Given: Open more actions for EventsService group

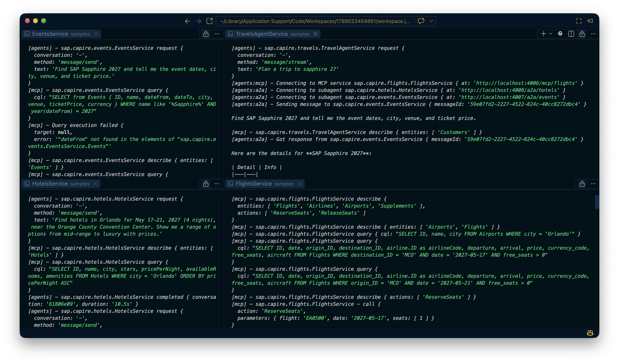Looking at the screenshot, I should point(217,34).
